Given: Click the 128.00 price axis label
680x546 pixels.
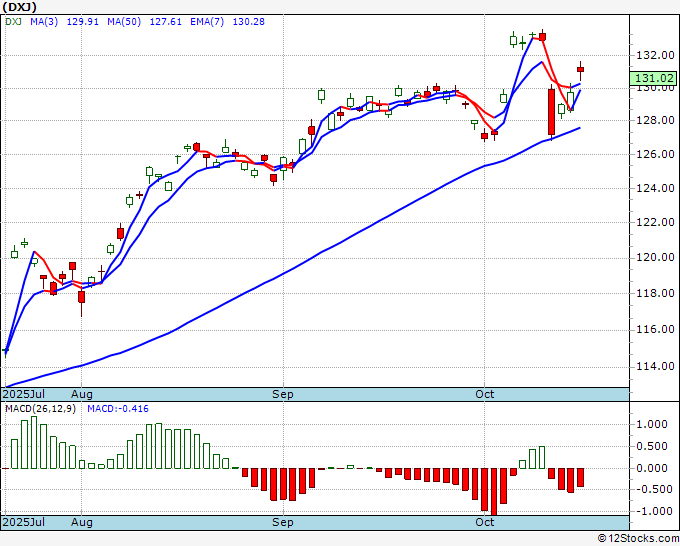Looking at the screenshot, I should (655, 120).
